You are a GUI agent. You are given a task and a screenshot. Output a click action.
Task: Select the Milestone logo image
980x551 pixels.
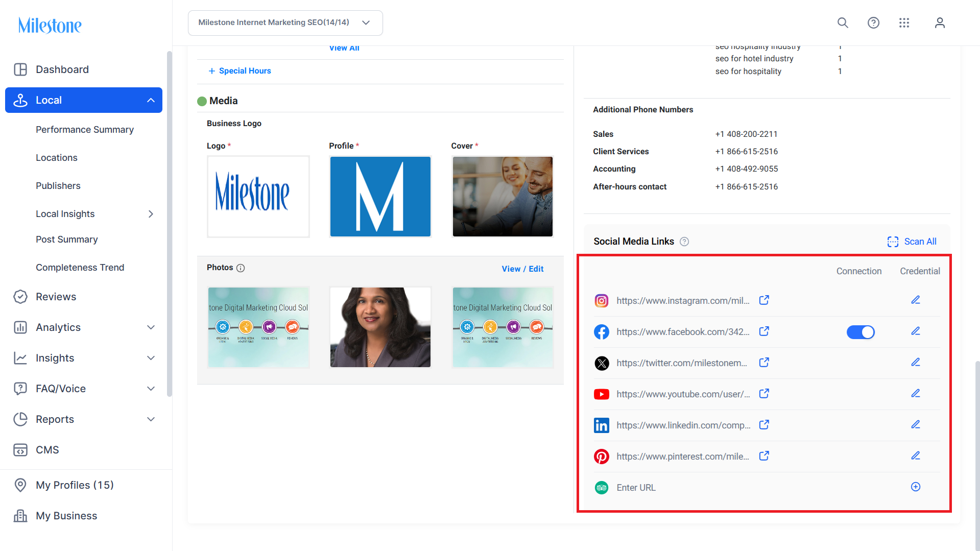[x=258, y=197]
